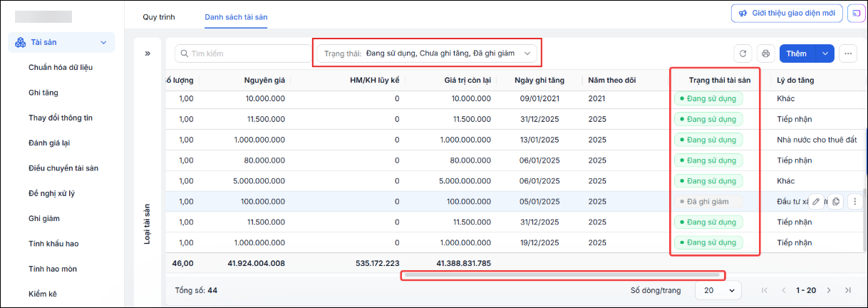Click the refresh icon in the toolbar
This screenshot has height=308, width=868.
tap(743, 53)
